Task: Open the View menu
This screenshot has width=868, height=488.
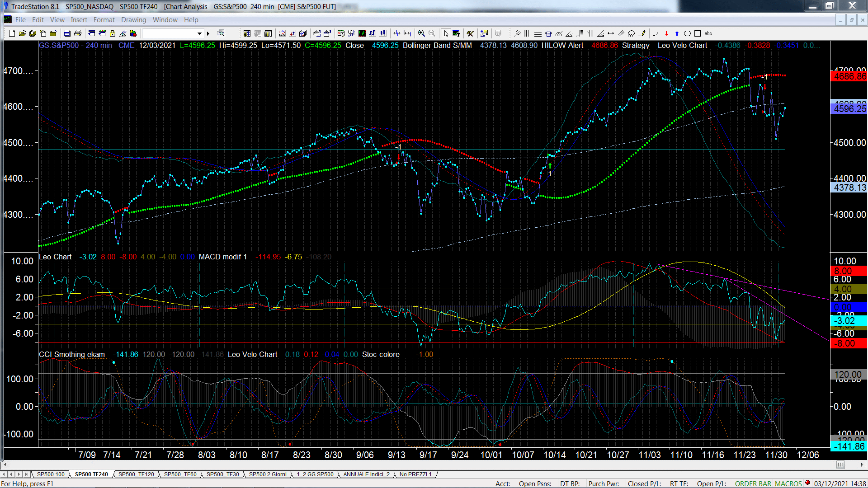Action: (57, 20)
